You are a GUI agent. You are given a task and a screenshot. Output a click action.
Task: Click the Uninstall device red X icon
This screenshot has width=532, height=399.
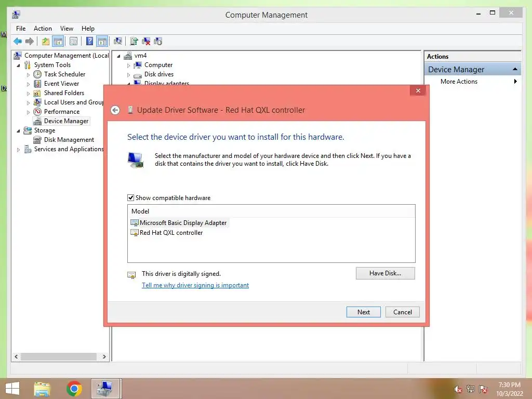146,42
